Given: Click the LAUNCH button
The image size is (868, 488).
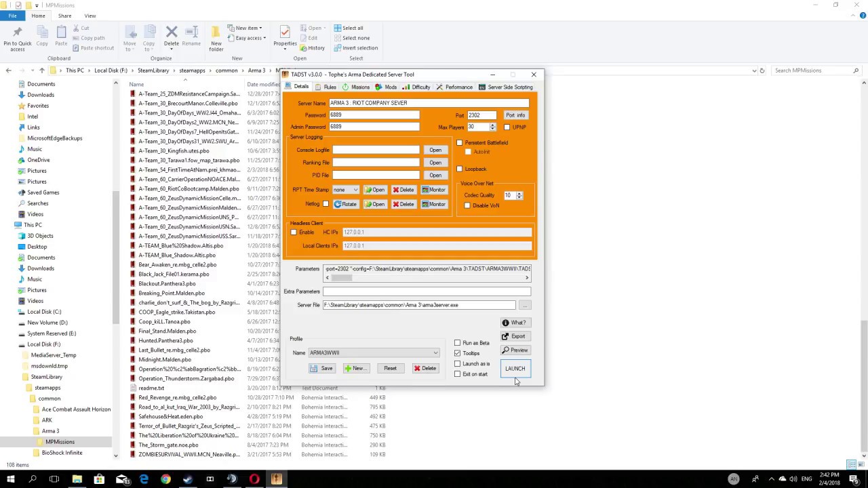Looking at the screenshot, I should 515,369.
